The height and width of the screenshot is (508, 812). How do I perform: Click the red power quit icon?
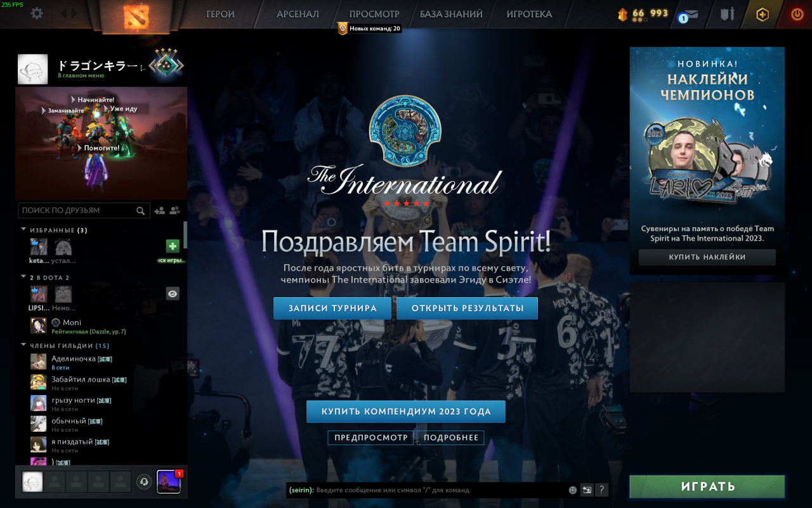[797, 14]
